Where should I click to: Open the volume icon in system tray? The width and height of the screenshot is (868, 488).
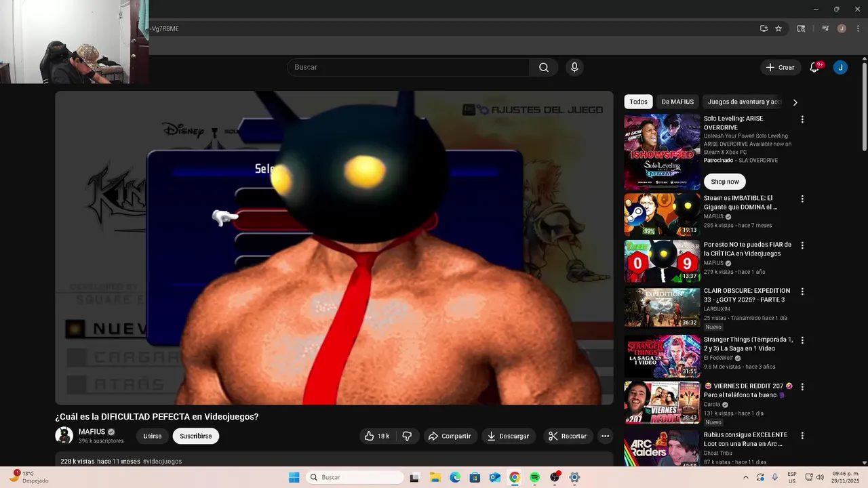(819, 477)
